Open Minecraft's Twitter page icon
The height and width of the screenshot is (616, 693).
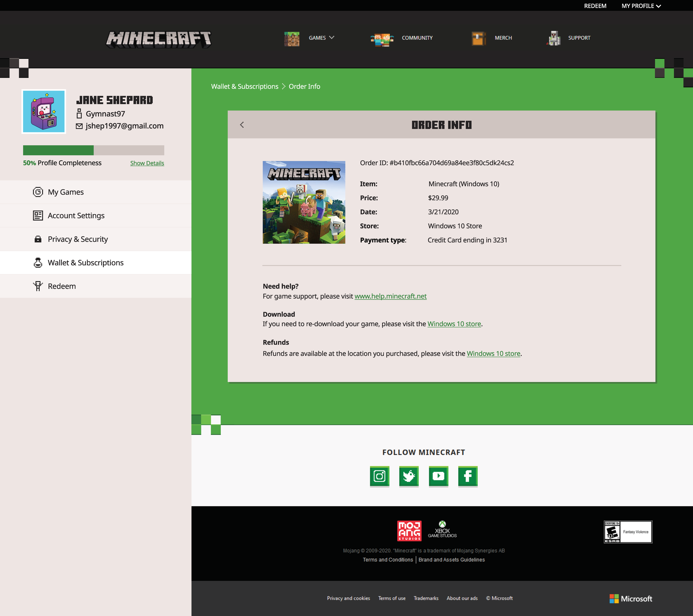pyautogui.click(x=409, y=476)
